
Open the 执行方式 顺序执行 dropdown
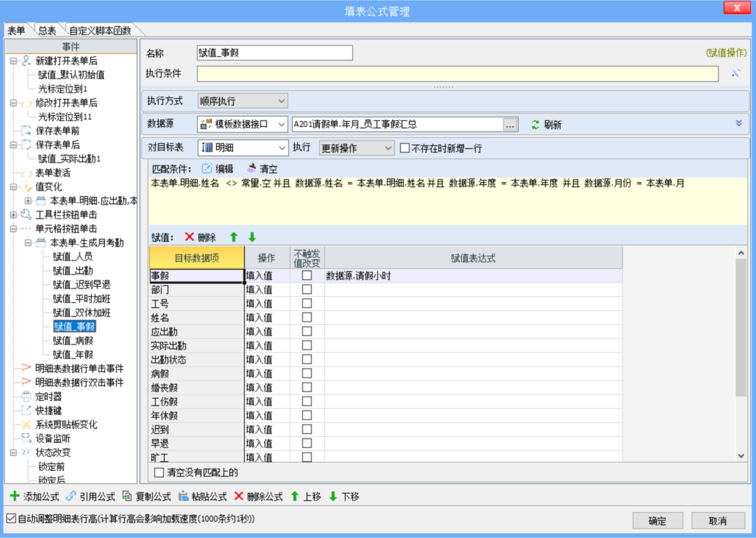(x=242, y=101)
